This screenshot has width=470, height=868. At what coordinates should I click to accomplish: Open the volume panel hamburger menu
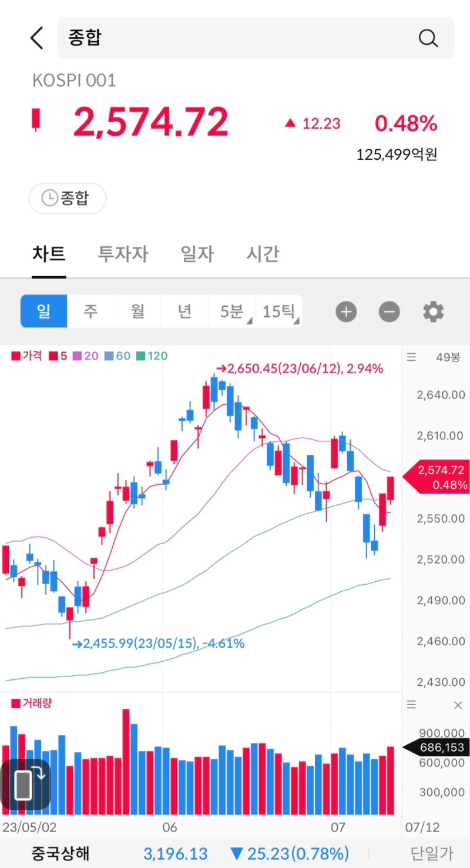411,704
